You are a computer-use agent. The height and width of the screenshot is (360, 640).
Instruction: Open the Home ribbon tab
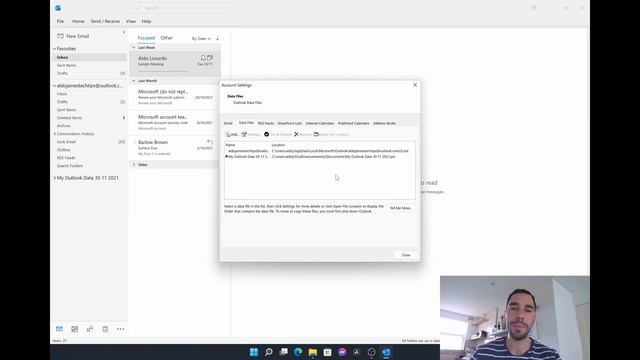pyautogui.click(x=78, y=21)
